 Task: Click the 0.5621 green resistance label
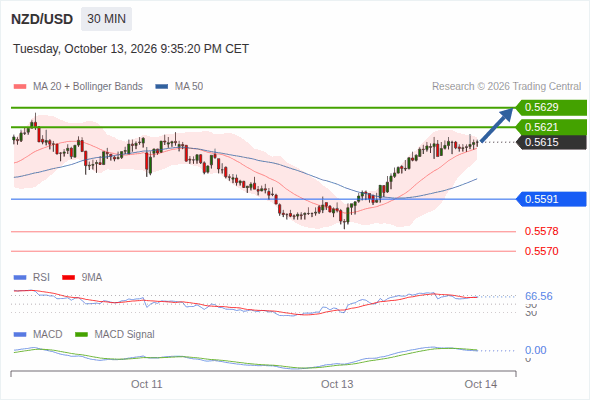click(551, 127)
